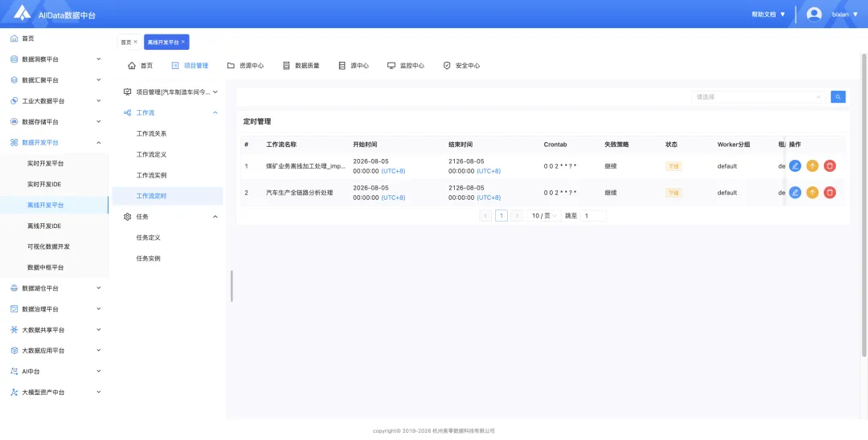Viewport: 868px width, 440px height.
Task: Expand the 工业大数据平台 sidebar section
Action: [x=99, y=100]
